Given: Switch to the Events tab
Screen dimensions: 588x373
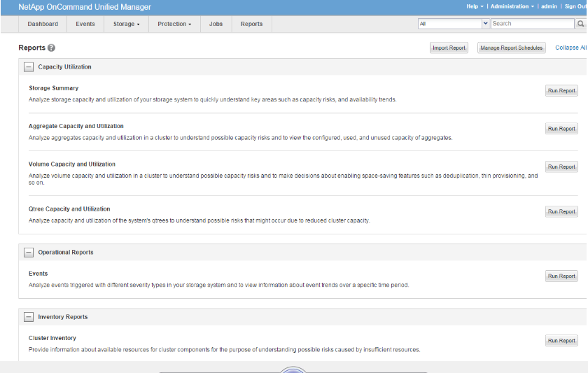Looking at the screenshot, I should 85,24.
